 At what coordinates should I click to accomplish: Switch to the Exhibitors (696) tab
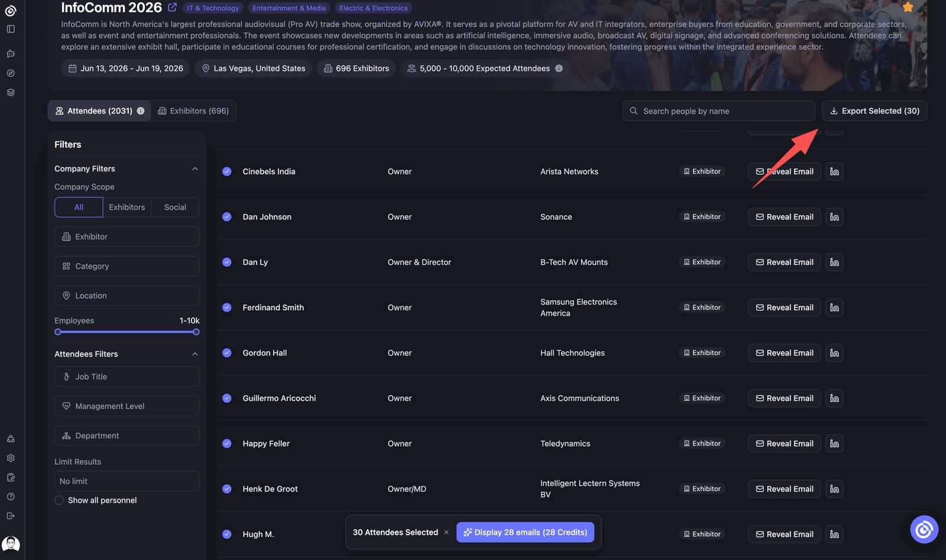click(x=193, y=111)
